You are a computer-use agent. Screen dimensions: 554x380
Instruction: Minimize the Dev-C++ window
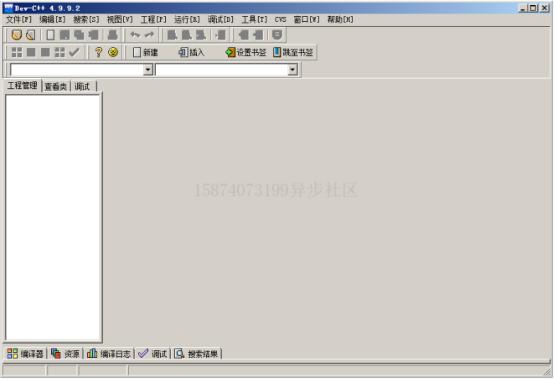(x=523, y=8)
